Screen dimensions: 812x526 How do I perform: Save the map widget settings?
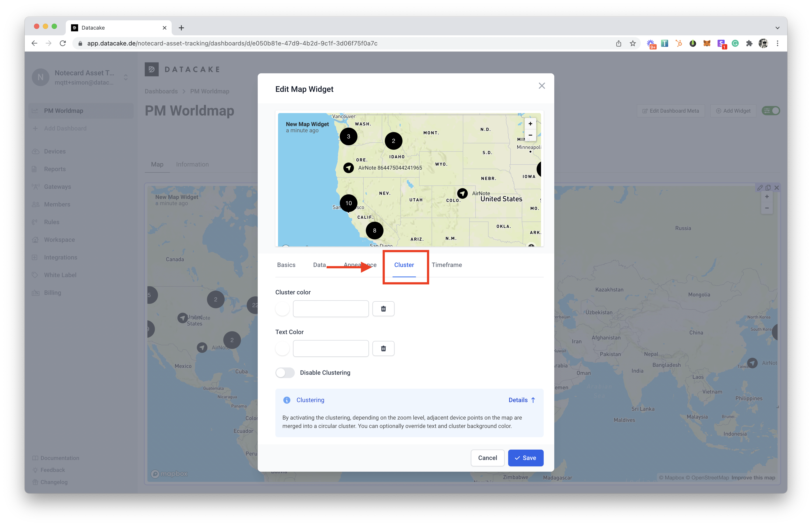pos(525,458)
